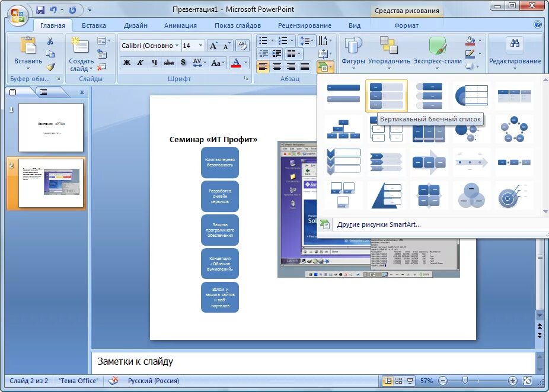Pick the target list SmartArt layout
The image size is (549, 392).
click(x=514, y=195)
